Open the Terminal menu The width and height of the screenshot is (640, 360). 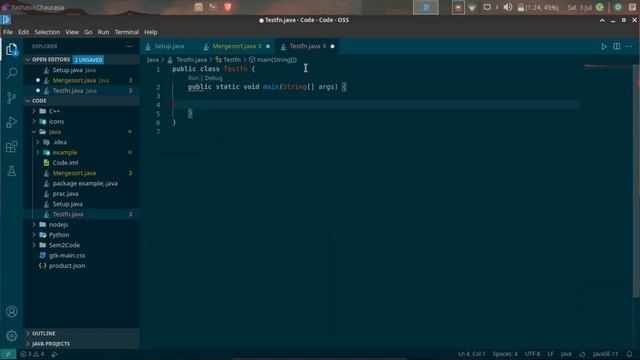pyautogui.click(x=127, y=32)
